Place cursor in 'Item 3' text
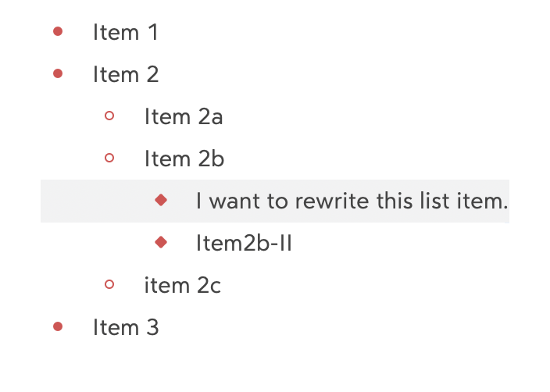This screenshot has width=550, height=392. [x=125, y=328]
